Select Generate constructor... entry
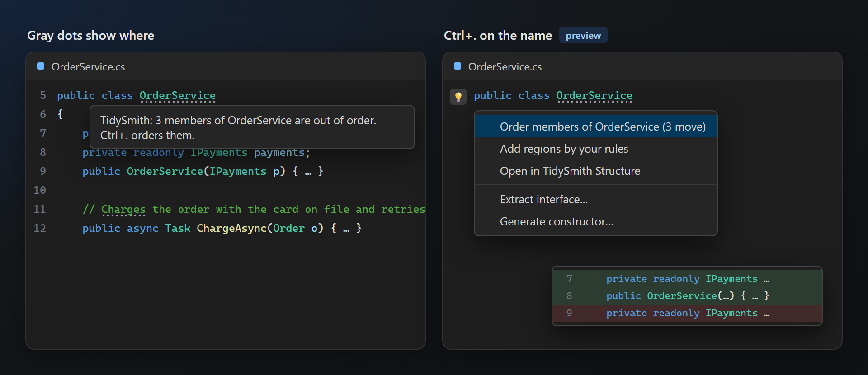The height and width of the screenshot is (375, 868). pyautogui.click(x=595, y=221)
